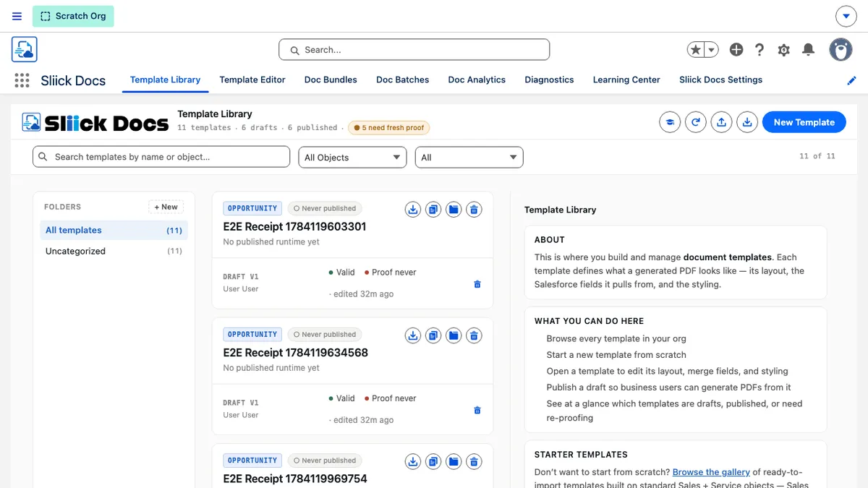868x488 pixels.
Task: Open the setup gear icon
Action: coord(783,50)
